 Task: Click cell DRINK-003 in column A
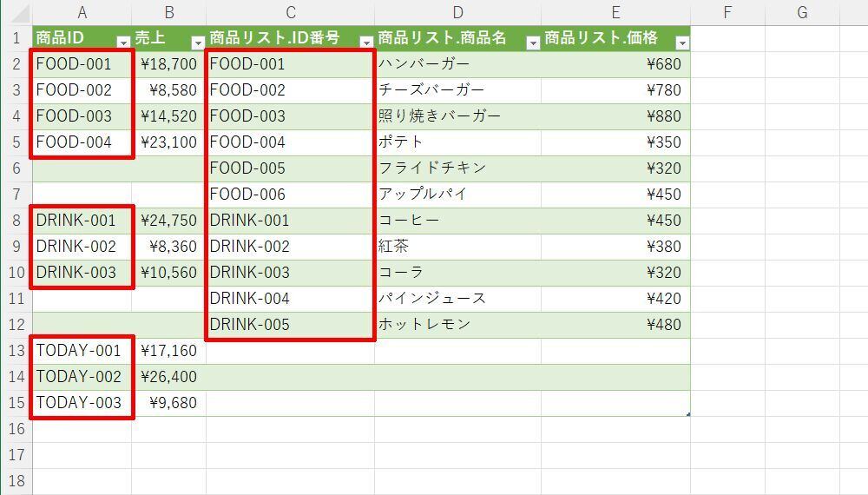(82, 273)
